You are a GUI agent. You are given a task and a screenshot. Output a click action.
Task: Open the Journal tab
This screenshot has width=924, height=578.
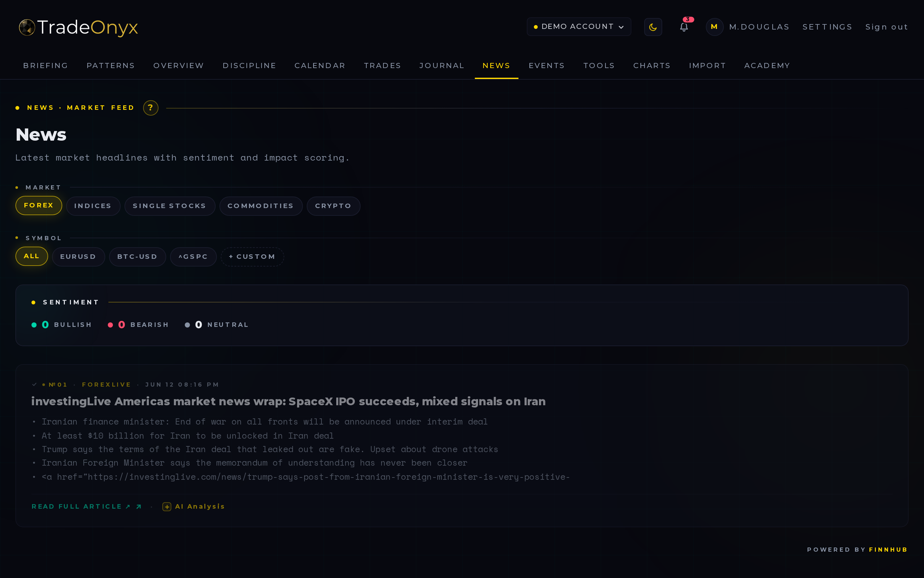click(x=442, y=66)
